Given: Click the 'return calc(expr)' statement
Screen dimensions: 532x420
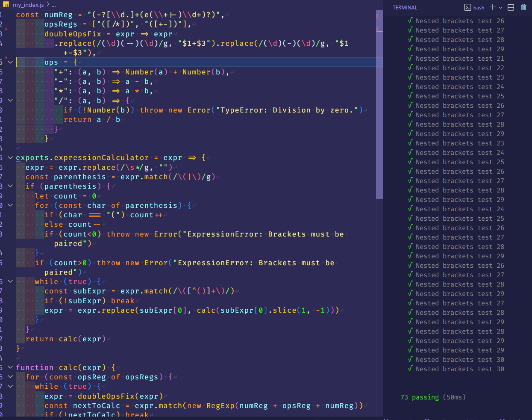Looking at the screenshot, I should pos(65,339).
